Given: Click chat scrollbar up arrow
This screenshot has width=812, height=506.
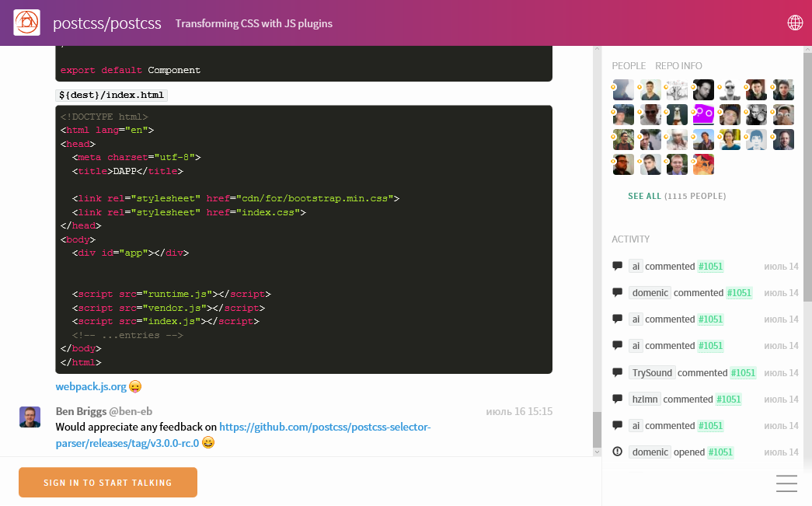Looking at the screenshot, I should click(x=597, y=49).
